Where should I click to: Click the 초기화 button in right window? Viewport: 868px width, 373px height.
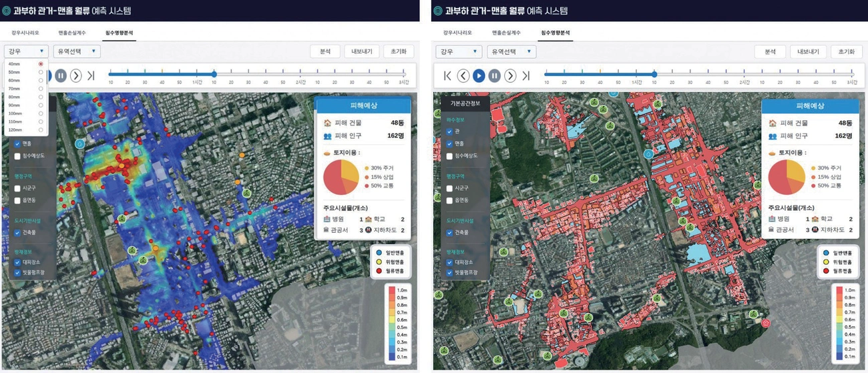(847, 51)
